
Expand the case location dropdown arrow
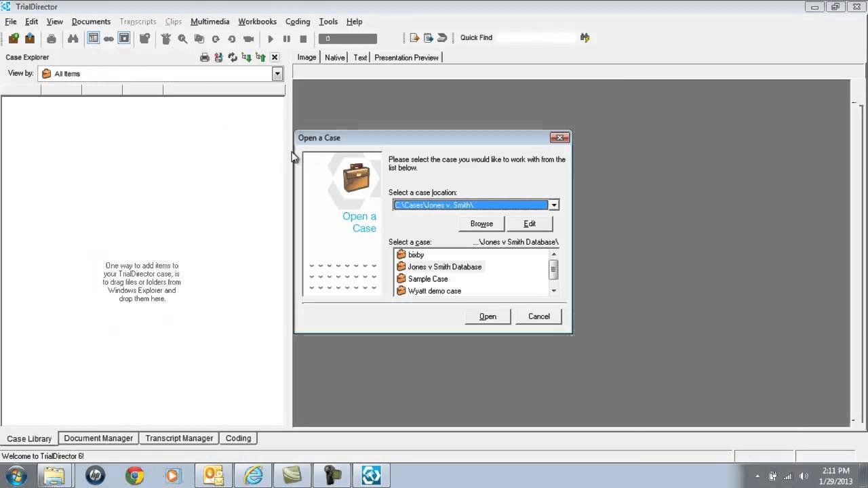[x=554, y=205]
